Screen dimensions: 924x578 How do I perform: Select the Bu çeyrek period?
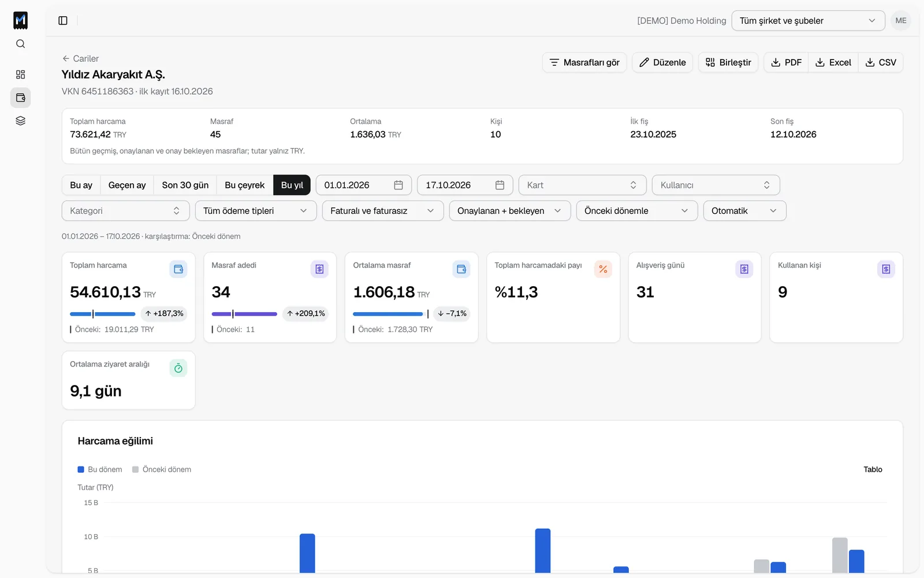pos(245,185)
